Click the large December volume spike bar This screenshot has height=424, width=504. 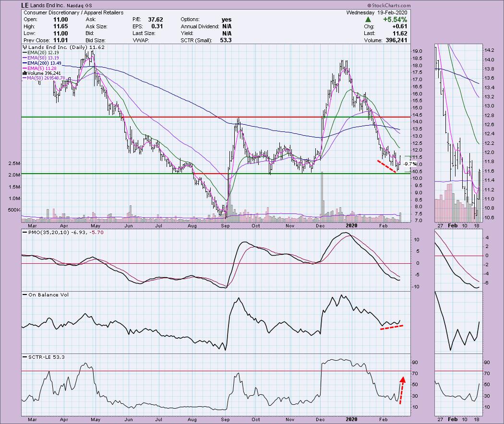[x=322, y=197]
